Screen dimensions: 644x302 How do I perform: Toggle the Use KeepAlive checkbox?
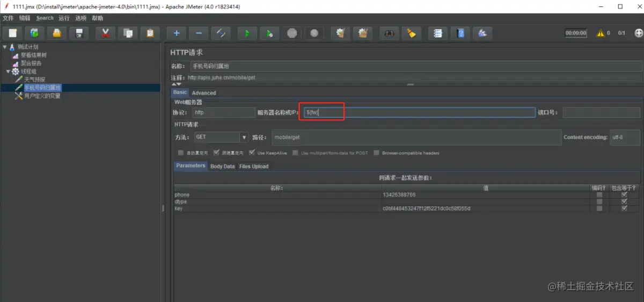252,153
